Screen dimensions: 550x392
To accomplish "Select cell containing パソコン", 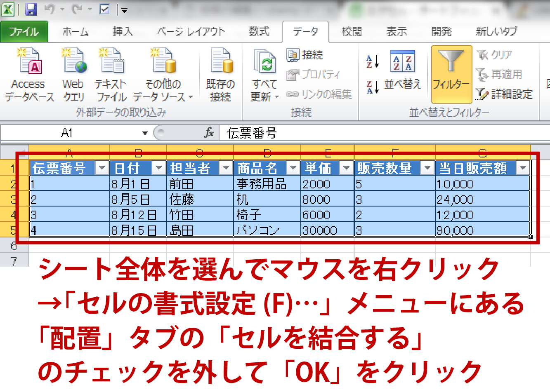I will pos(267,230).
